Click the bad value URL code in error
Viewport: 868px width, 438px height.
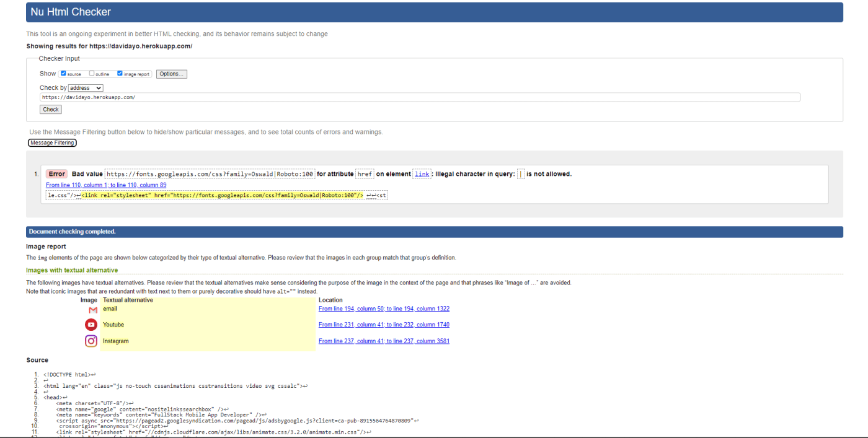210,174
